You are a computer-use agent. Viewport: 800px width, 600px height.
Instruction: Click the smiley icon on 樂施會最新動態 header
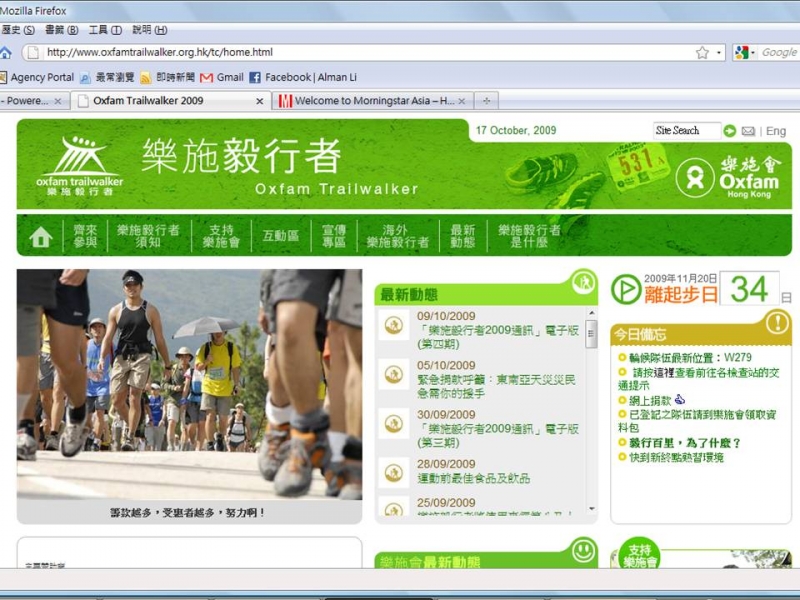tap(584, 551)
